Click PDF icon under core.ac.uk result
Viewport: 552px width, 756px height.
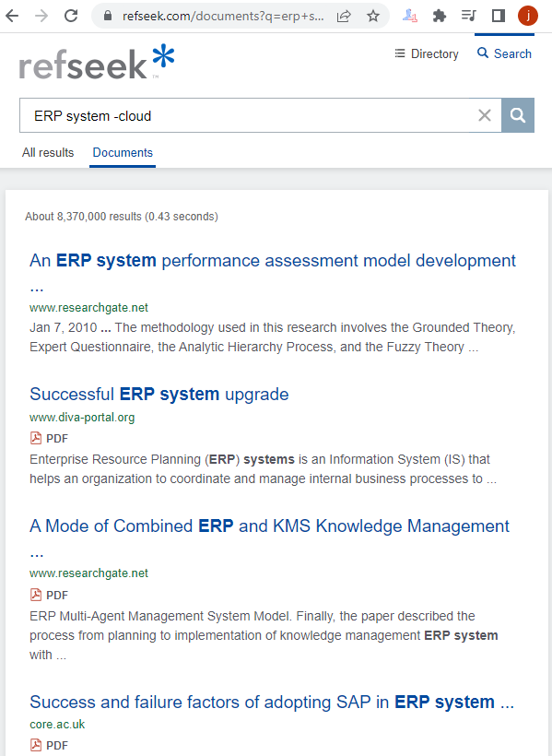click(36, 745)
